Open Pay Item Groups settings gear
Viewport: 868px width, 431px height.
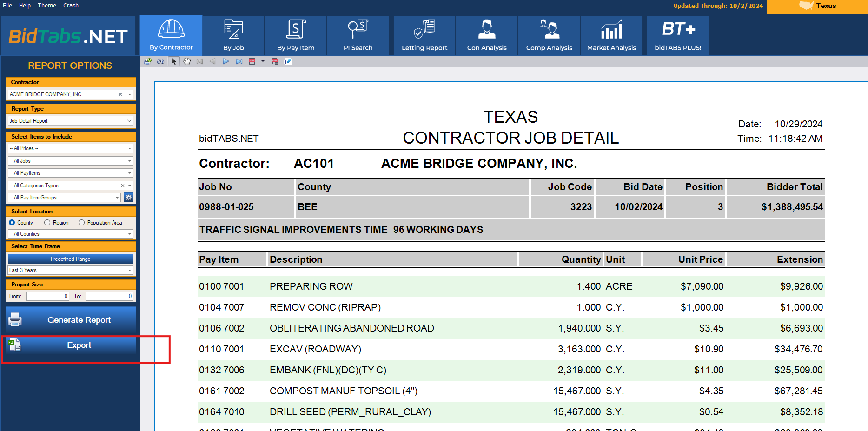pos(129,198)
